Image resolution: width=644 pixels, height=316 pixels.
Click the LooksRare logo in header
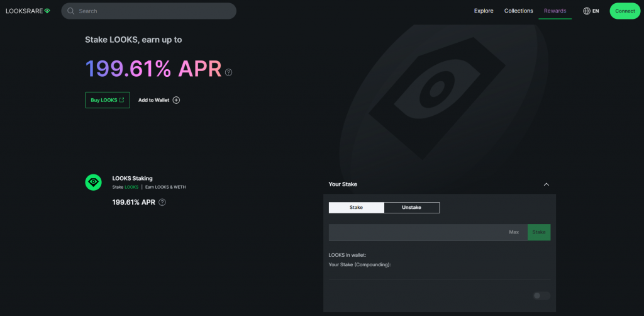pos(28,11)
